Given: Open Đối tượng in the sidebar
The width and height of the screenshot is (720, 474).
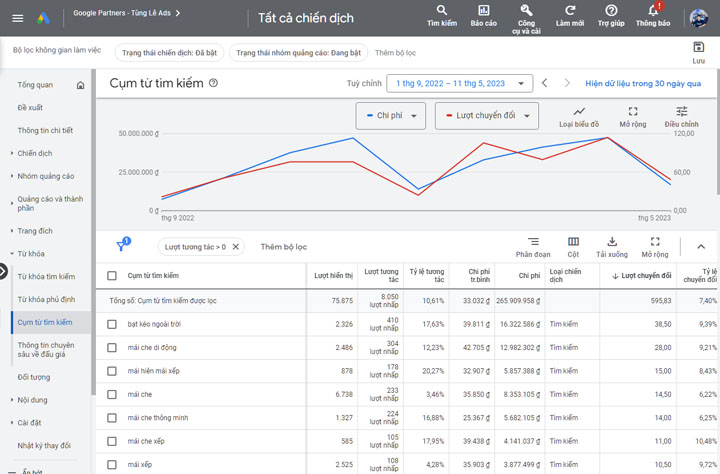Looking at the screenshot, I should pos(34,378).
